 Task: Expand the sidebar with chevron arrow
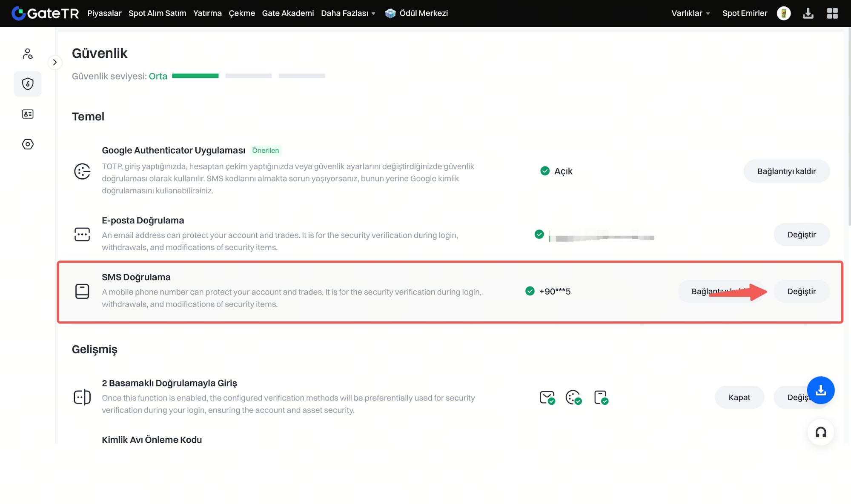coord(55,62)
